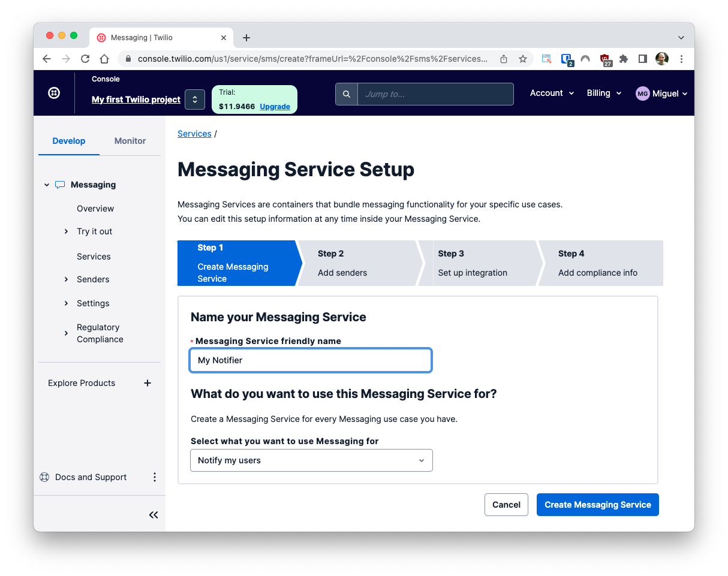This screenshot has width=728, height=576.
Task: Expand the Settings sidebar item
Action: tap(66, 303)
